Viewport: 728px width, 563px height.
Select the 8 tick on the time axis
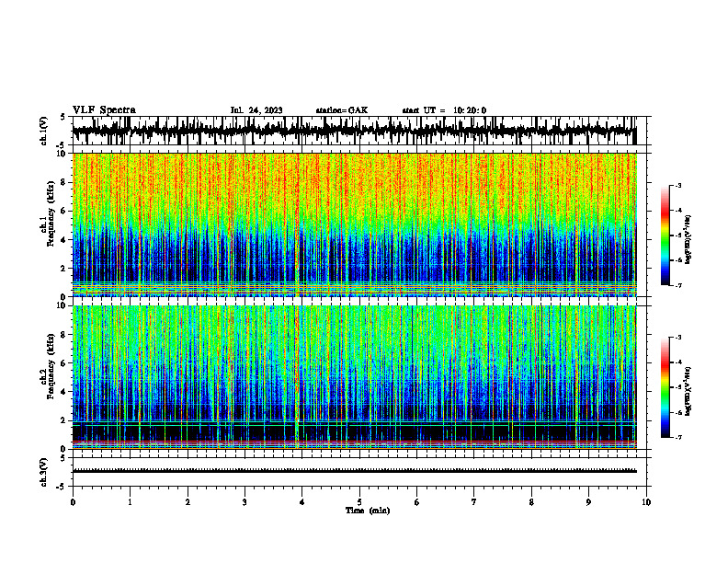coord(531,502)
